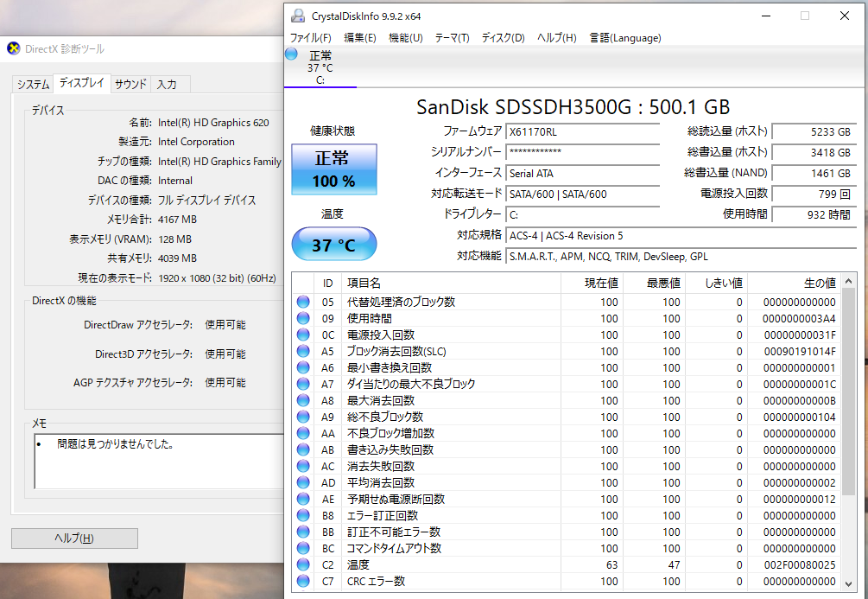This screenshot has height=599, width=868.
Task: Open the テーマ(T) menu
Action: coord(452,38)
